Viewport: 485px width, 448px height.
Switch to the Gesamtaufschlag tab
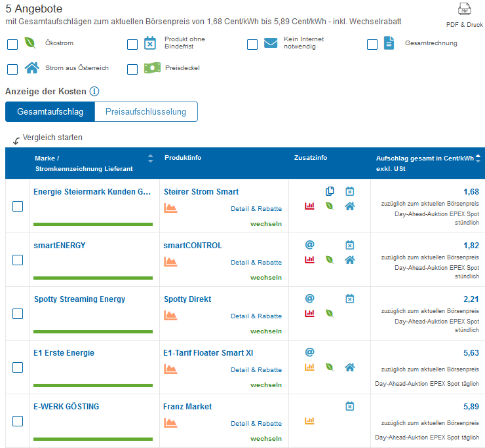tap(50, 111)
